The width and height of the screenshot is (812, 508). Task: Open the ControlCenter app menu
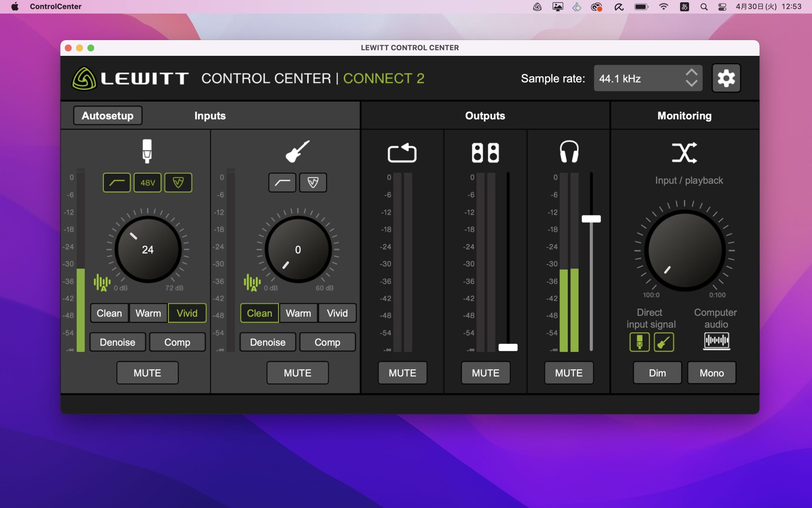[56, 6]
